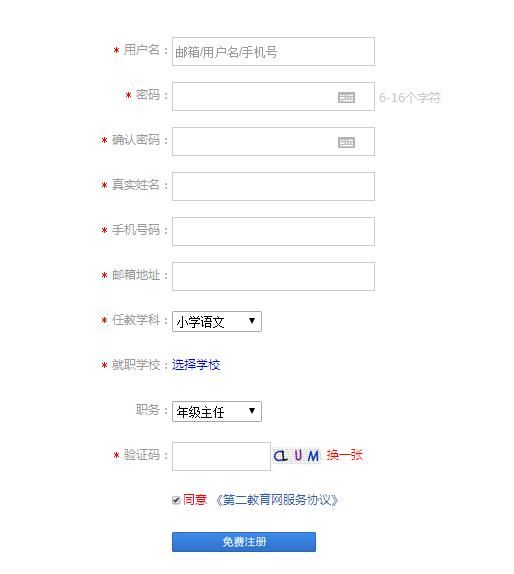
Task: Click arrow of the 小学语文 combo box
Action: point(252,321)
